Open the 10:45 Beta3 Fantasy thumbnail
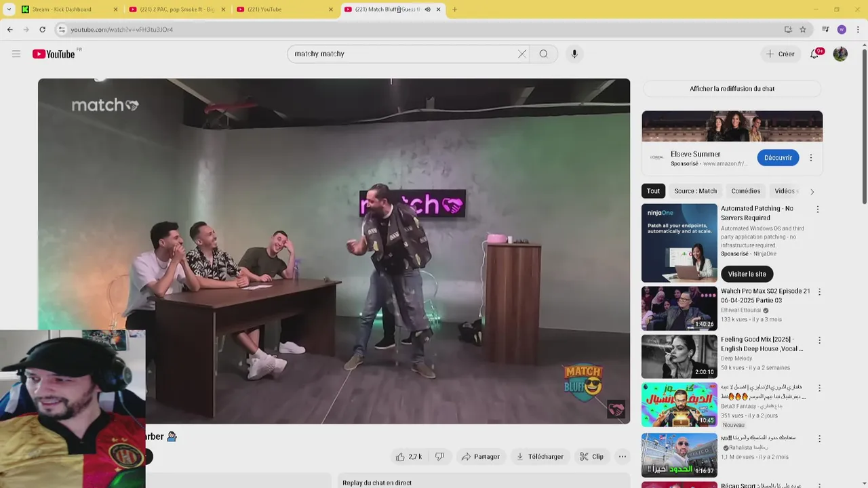Image resolution: width=868 pixels, height=488 pixels. tap(679, 405)
